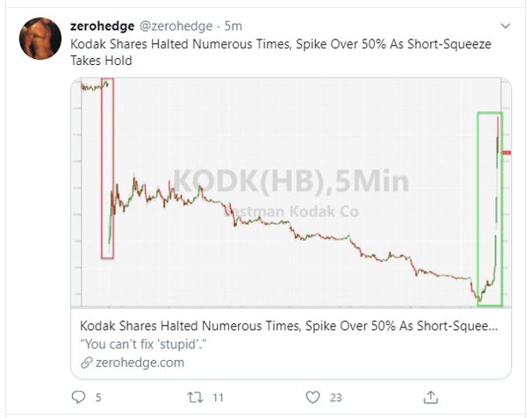The height and width of the screenshot is (418, 532).
Task: Click the reply count 5
Action: [98, 397]
